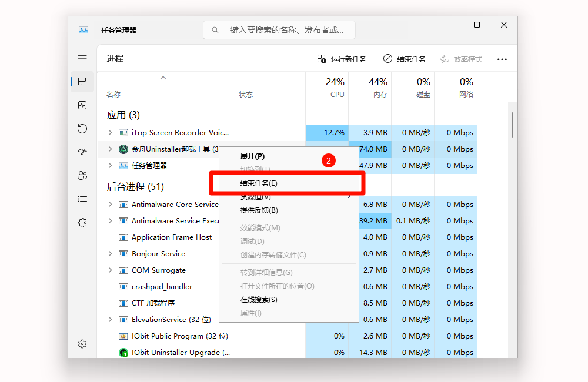Screen dimensions: 588x382
Task: Choose 结束任务(E) in the context menu
Action: [288, 183]
